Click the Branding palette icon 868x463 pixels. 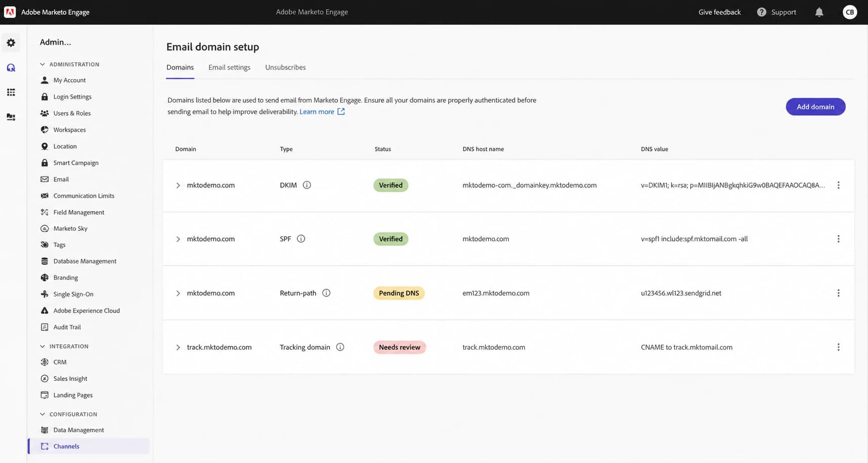coord(44,277)
